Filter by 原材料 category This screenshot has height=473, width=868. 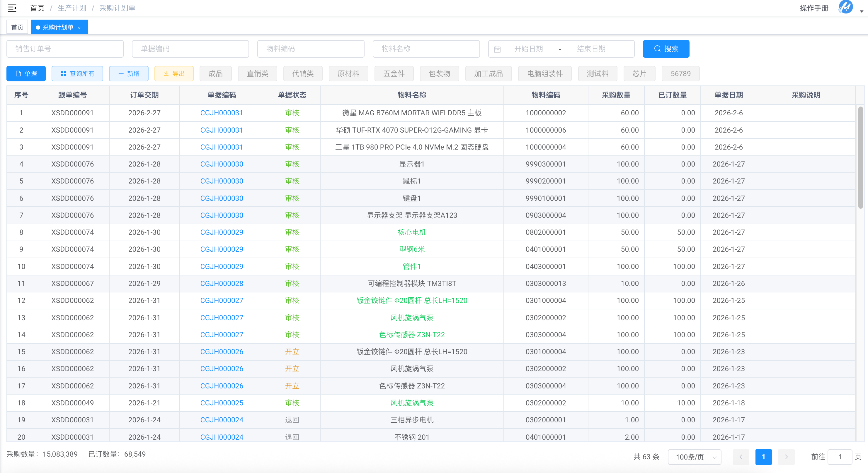(x=348, y=73)
